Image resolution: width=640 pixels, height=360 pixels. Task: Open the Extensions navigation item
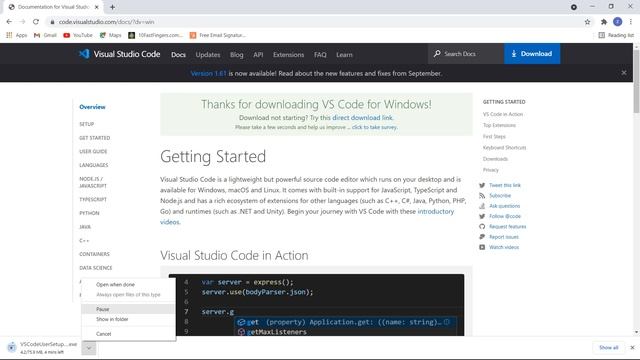289,55
